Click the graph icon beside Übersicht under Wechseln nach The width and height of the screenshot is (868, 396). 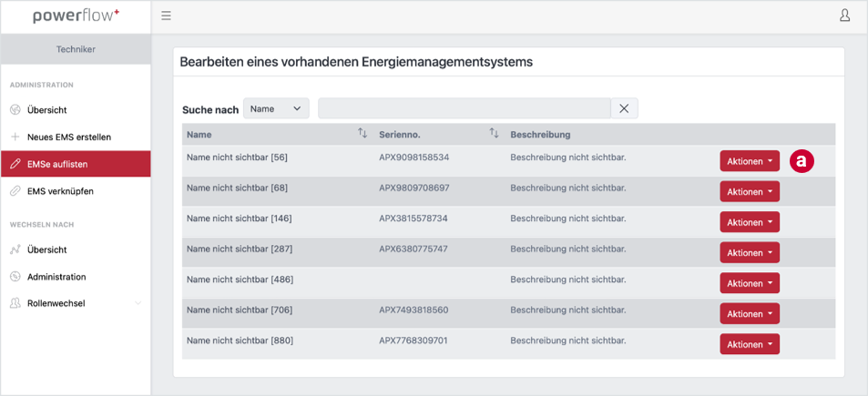click(x=15, y=250)
